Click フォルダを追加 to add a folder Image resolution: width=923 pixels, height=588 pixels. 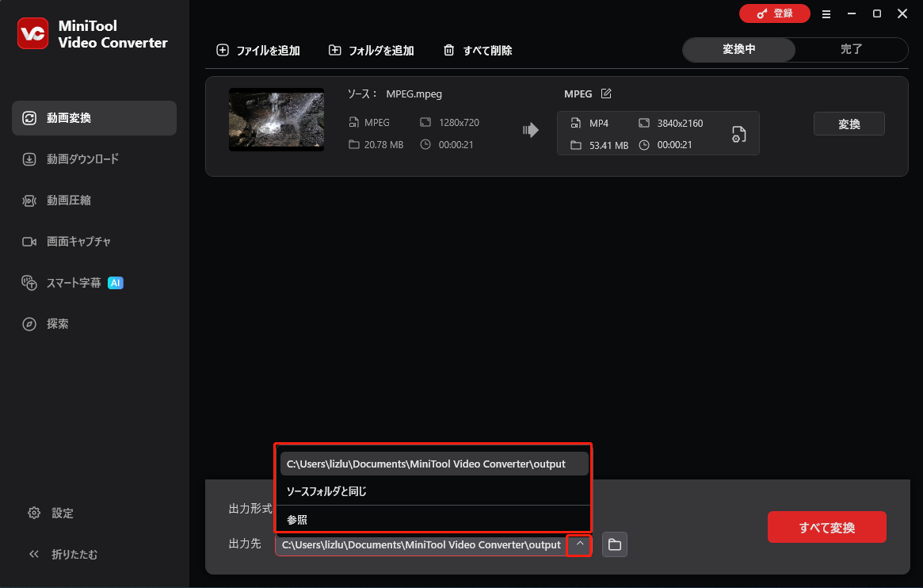click(x=371, y=51)
